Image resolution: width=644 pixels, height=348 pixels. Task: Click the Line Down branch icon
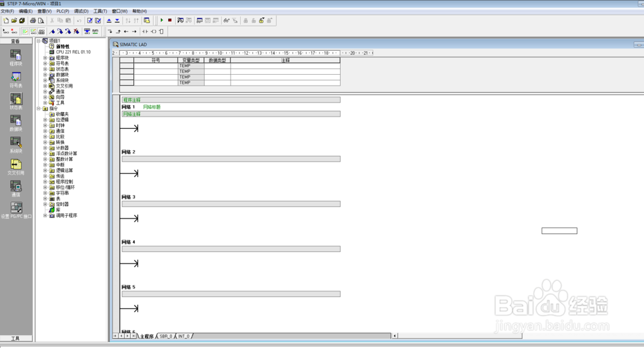point(109,31)
